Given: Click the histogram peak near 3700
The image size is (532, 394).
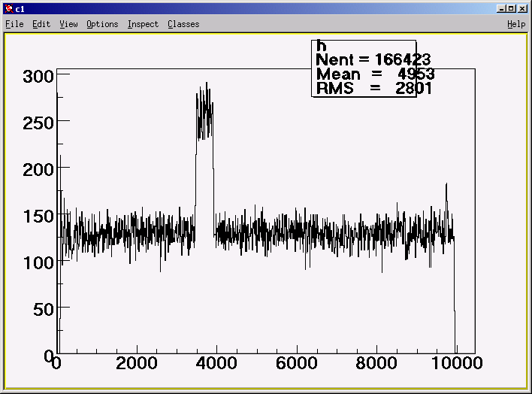Looking at the screenshot, I should coord(205,112).
